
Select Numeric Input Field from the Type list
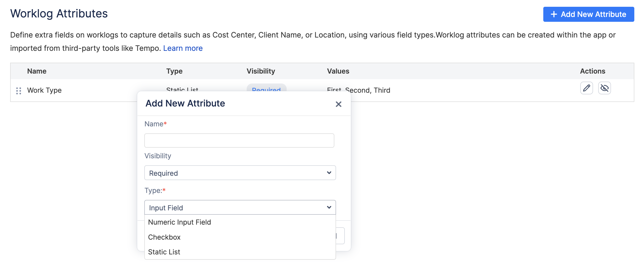179,222
